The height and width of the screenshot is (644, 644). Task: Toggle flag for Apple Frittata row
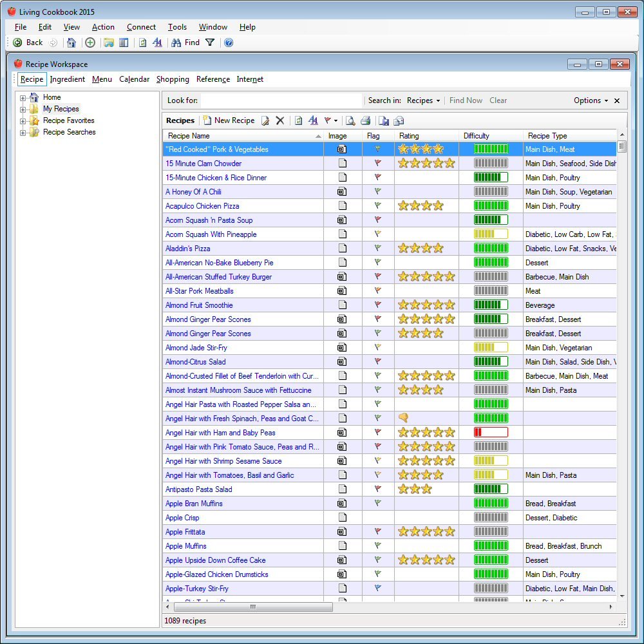[378, 532]
